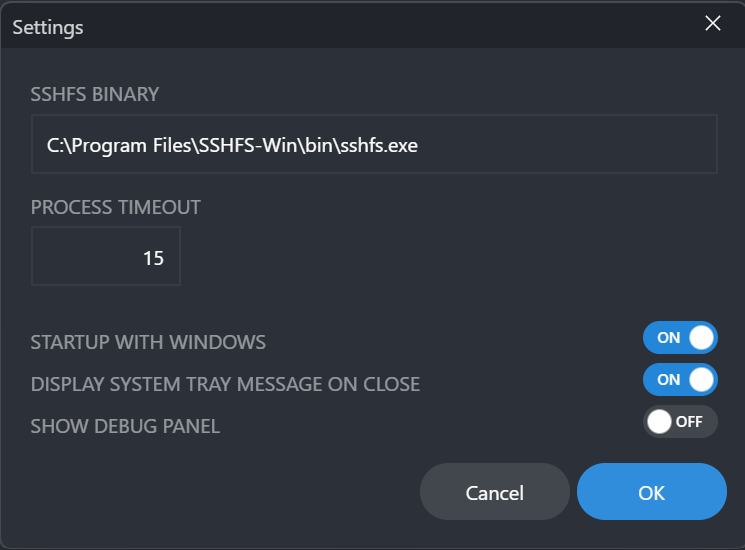Turn off the system tray message toggle
745x550 pixels.
click(x=680, y=380)
